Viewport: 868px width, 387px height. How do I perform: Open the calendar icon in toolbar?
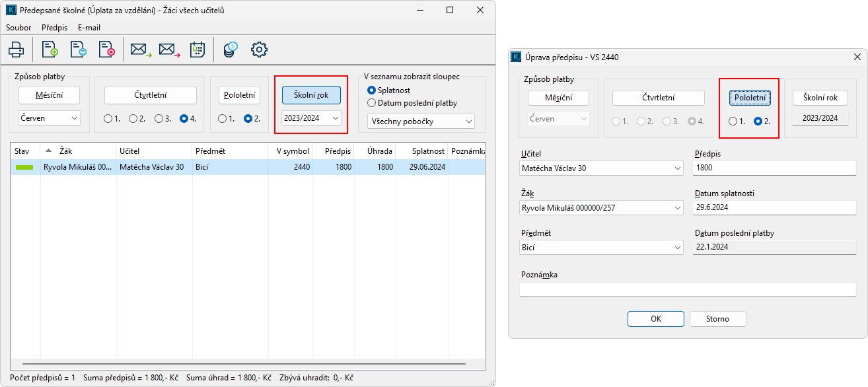[x=197, y=50]
